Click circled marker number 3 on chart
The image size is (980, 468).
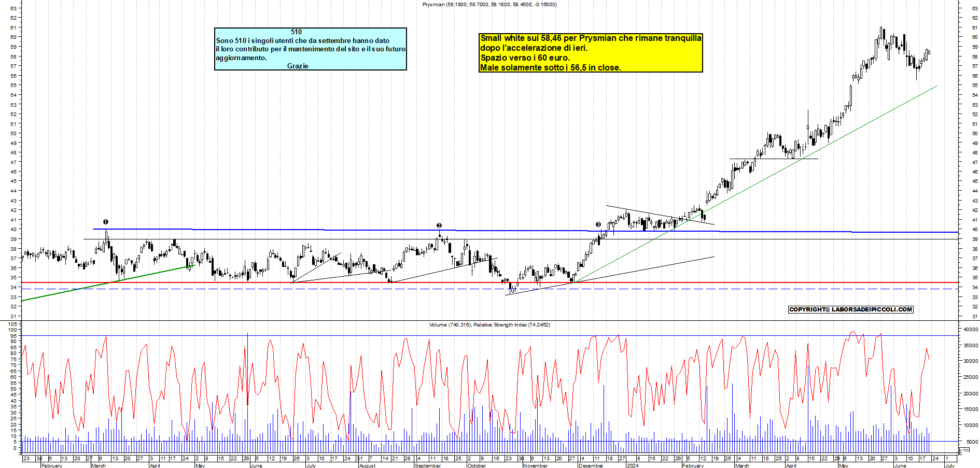(x=598, y=224)
